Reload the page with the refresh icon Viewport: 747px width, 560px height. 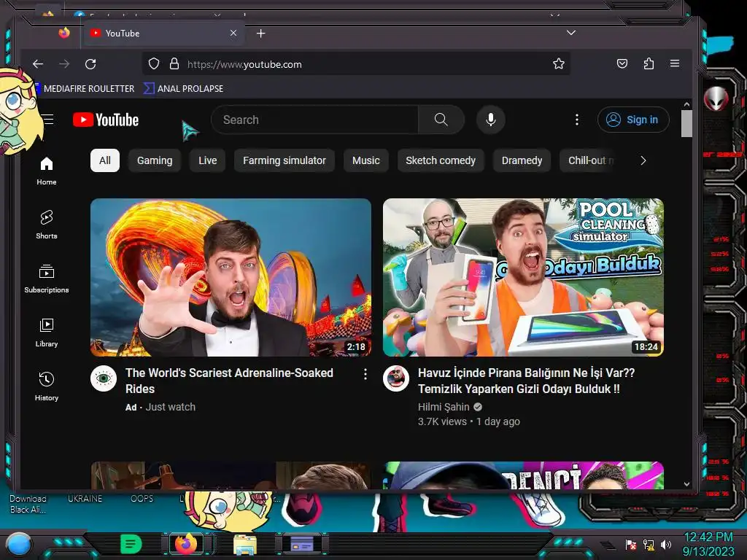(x=90, y=64)
